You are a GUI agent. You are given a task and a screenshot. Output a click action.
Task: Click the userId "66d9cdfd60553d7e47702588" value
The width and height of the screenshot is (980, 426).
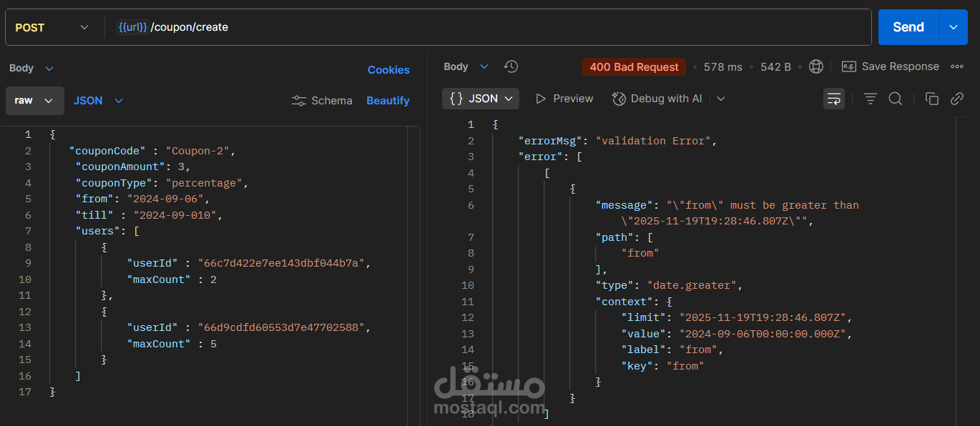(x=281, y=327)
